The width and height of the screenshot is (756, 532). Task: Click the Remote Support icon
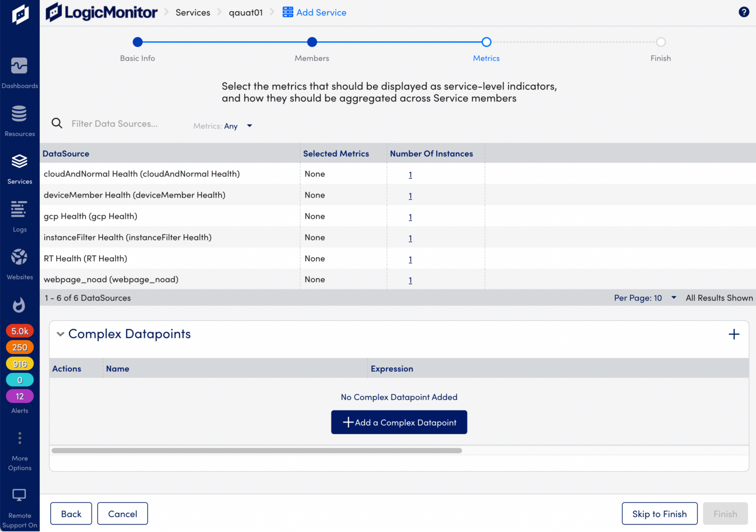pos(20,495)
